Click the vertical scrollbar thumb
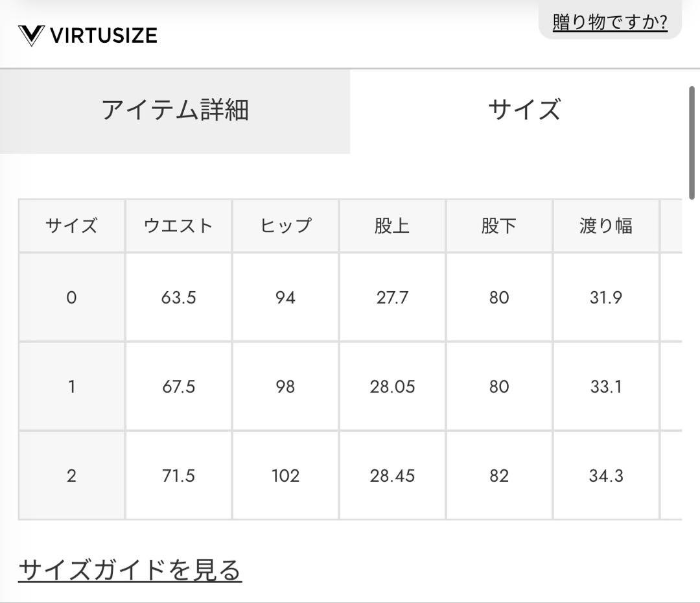The image size is (700, 603). [692, 143]
